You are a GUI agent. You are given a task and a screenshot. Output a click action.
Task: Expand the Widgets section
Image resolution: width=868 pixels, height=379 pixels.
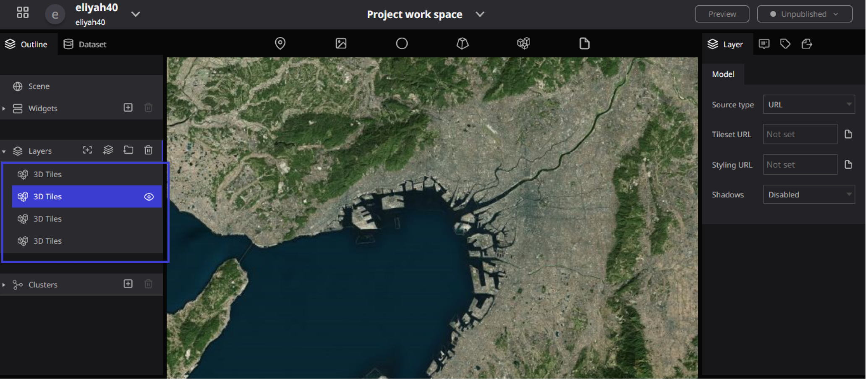[4, 108]
